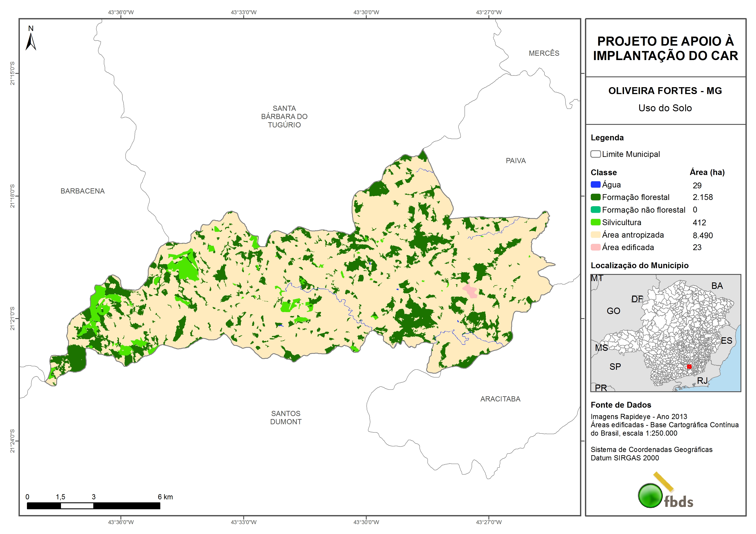Click the north arrow icon

point(31,42)
